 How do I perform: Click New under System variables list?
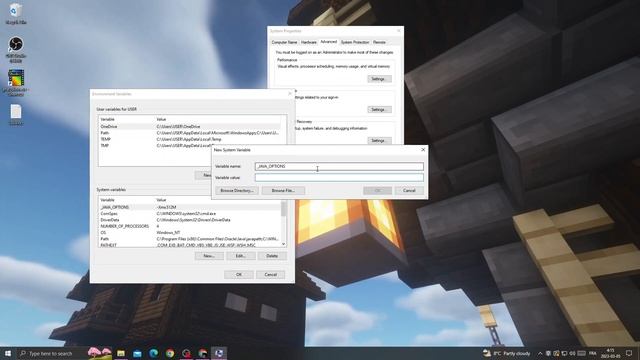[x=209, y=256]
